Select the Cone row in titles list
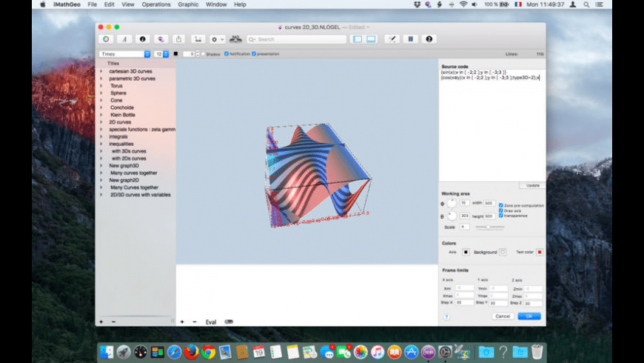 (135, 100)
